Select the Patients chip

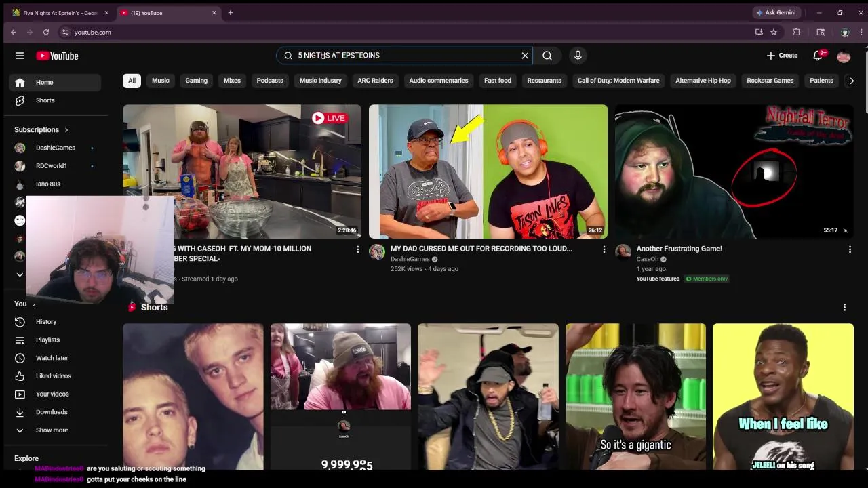coord(821,81)
